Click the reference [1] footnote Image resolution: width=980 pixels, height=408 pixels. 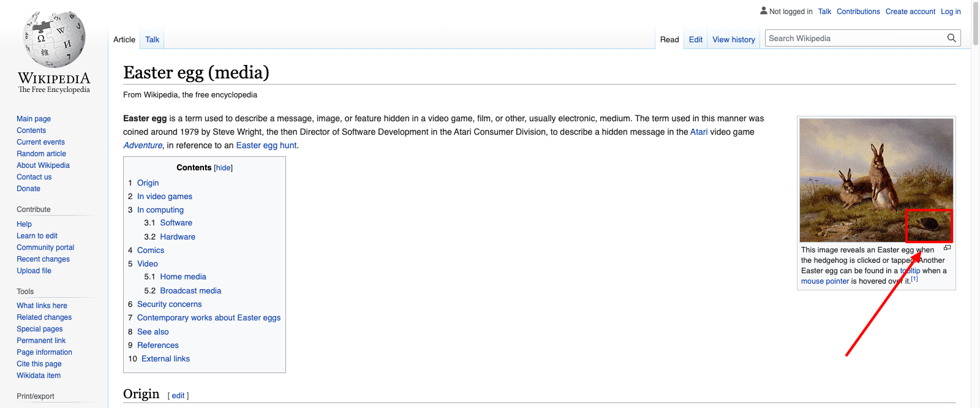(x=914, y=279)
